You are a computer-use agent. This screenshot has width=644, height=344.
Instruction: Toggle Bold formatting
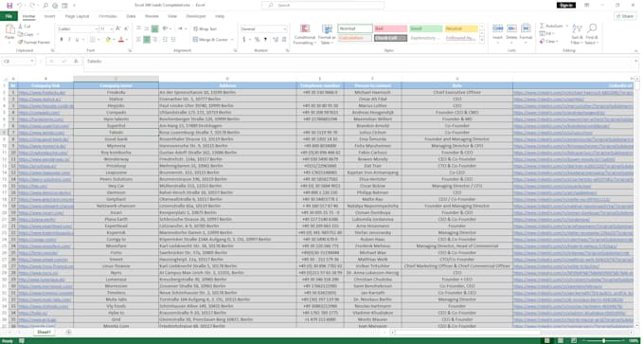[62, 40]
